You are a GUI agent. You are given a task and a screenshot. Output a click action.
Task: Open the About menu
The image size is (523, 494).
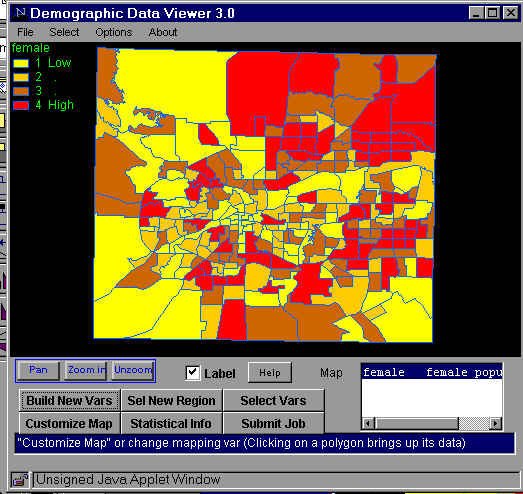tap(163, 32)
